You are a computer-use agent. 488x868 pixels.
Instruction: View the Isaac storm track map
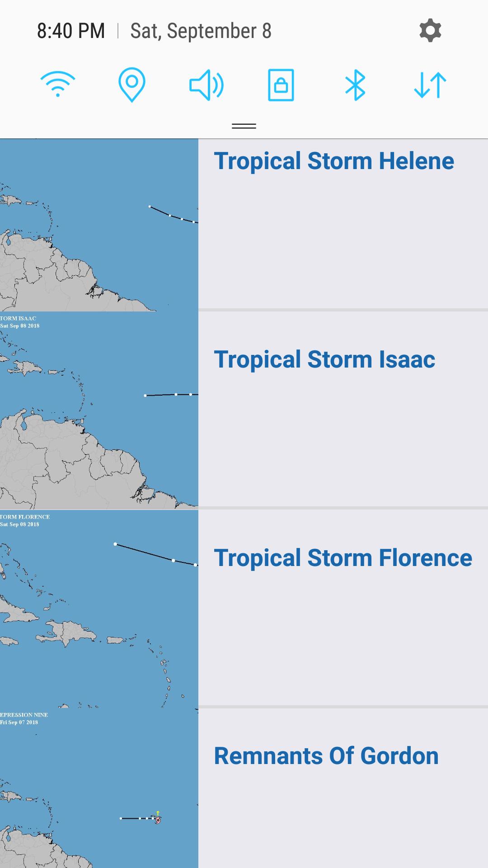99,410
